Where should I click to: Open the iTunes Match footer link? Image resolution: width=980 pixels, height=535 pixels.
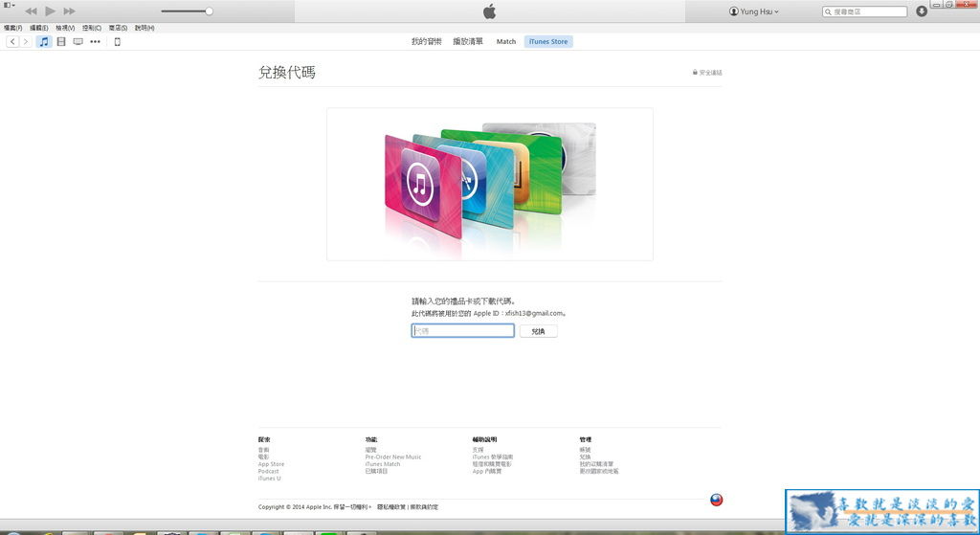383,464
